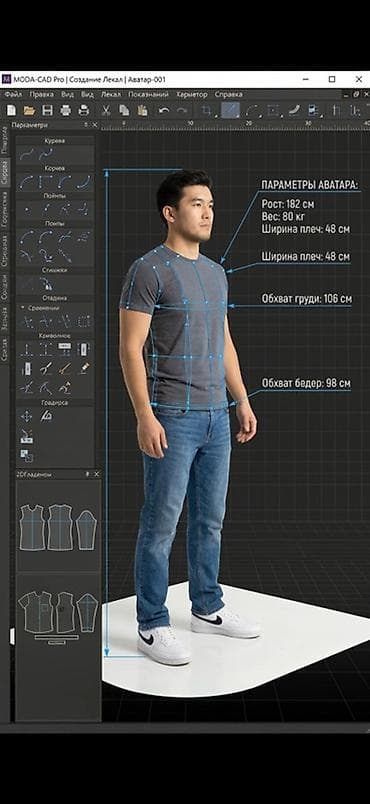The height and width of the screenshot is (804, 370).
Task: Choose the four-arrow move tool in Градирса
Action: 27,416
